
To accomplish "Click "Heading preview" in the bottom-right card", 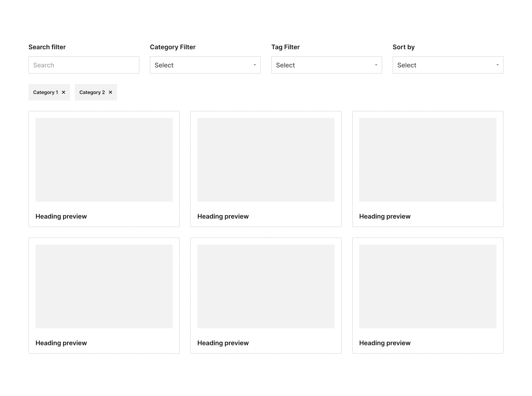I will [x=385, y=343].
